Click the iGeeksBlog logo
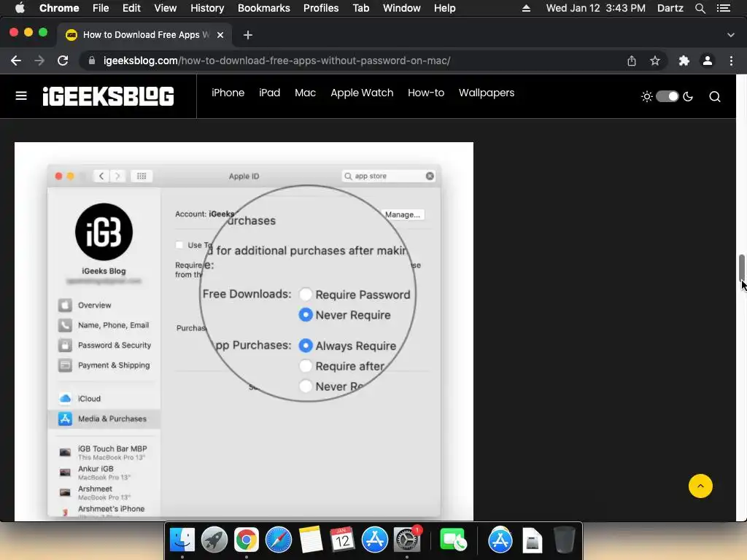This screenshot has height=560, width=747. point(108,96)
